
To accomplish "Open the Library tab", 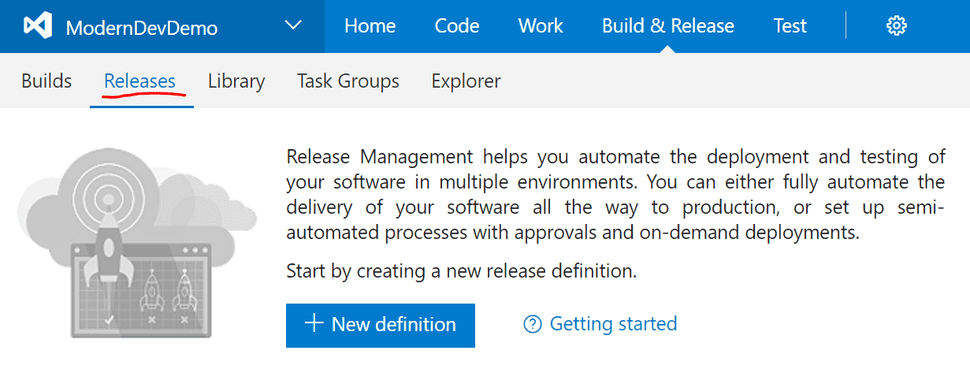I will 236,82.
